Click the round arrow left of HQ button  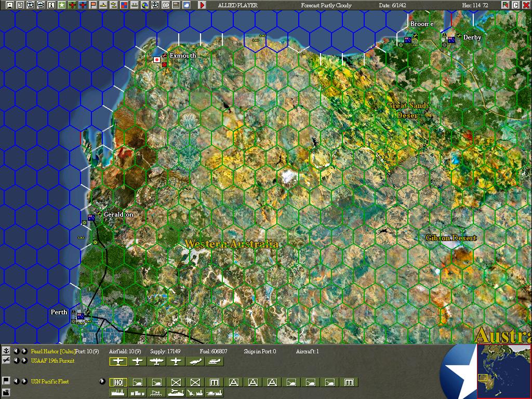point(102,381)
